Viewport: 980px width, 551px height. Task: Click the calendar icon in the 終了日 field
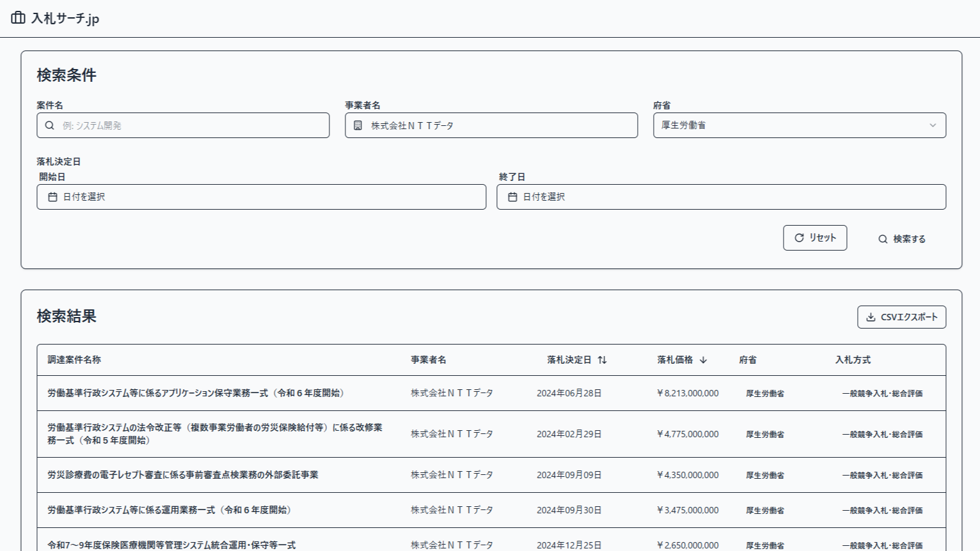coord(512,197)
